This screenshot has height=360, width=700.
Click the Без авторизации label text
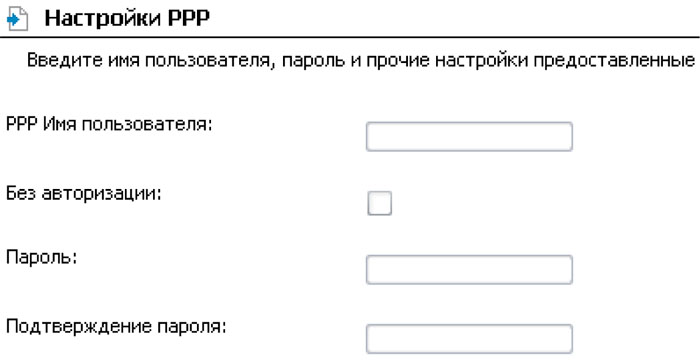pos(83,194)
